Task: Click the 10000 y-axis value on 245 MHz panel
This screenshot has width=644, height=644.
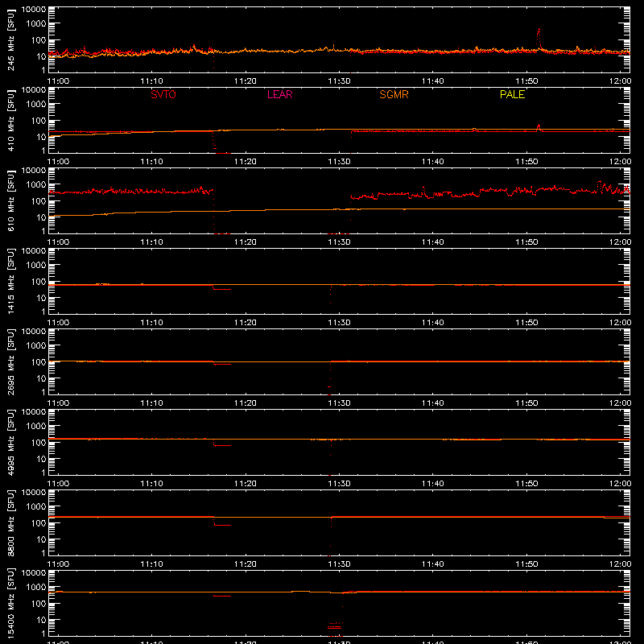Action: [x=33, y=10]
